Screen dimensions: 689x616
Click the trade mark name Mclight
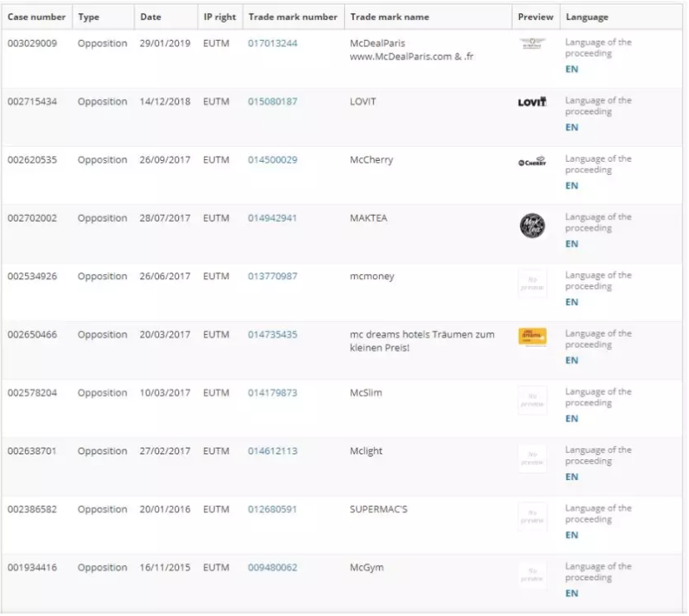366,451
